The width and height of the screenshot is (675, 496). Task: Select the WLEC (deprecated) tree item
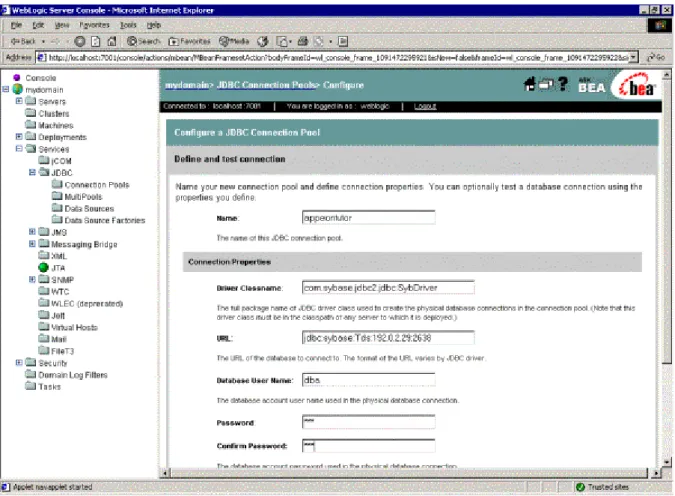click(x=87, y=304)
